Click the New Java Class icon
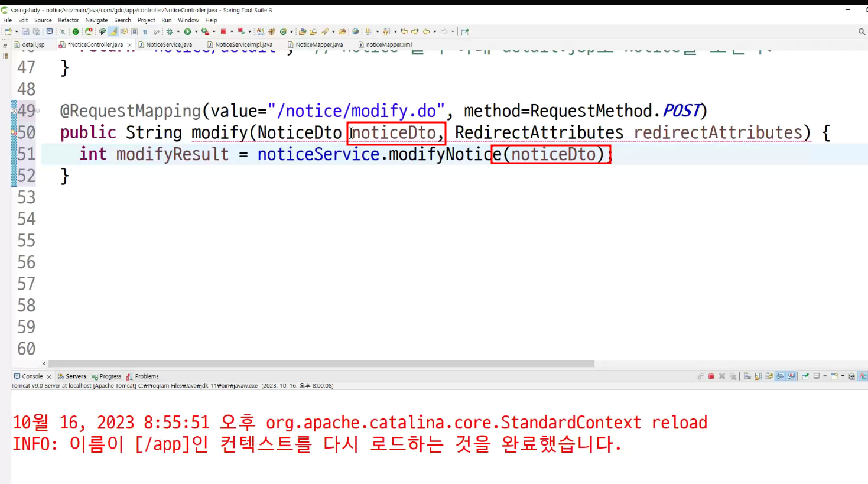This screenshot has height=484, width=868. coord(283,31)
